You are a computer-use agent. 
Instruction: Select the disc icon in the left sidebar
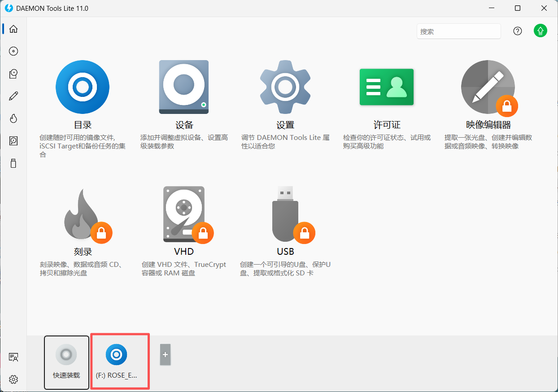(x=13, y=51)
